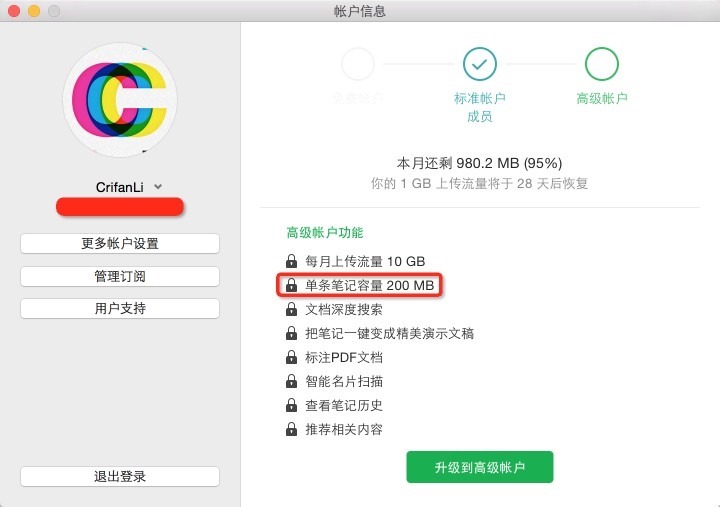Click the 高级帐户 label text
The height and width of the screenshot is (507, 720).
602,99
